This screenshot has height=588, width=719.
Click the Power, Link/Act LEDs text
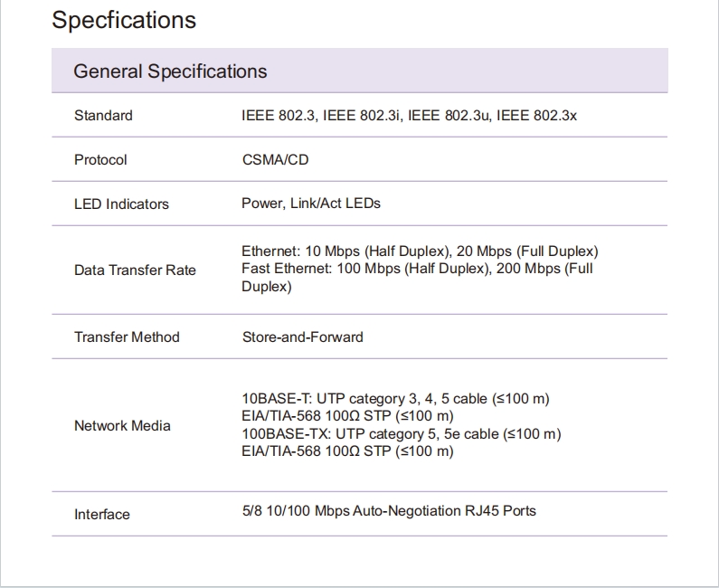pos(311,204)
